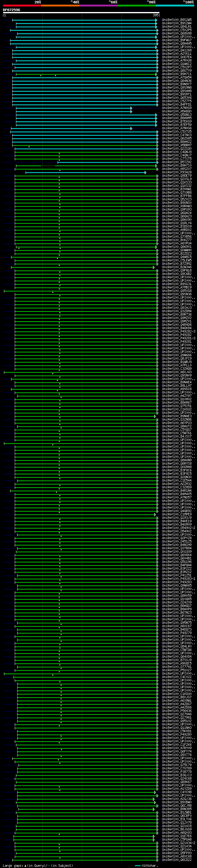Select the cyan ~100% identity legend segment

coord(175,6)
